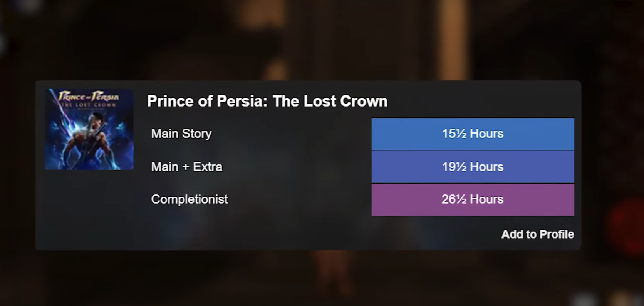Click the word 'Profile' in Add to Profile
644x306 pixels.
pyautogui.click(x=557, y=234)
